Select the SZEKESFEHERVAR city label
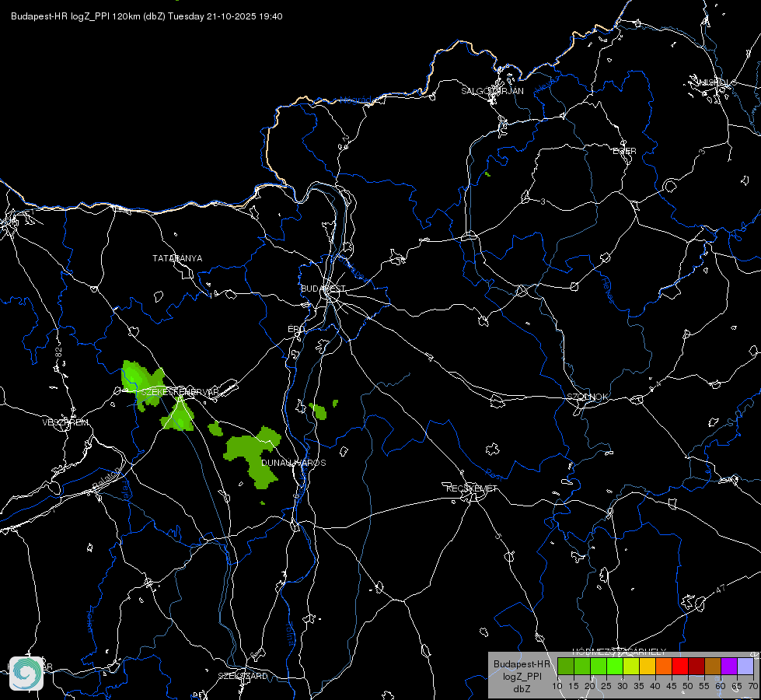Viewport: 761px width, 700px height. (x=180, y=391)
